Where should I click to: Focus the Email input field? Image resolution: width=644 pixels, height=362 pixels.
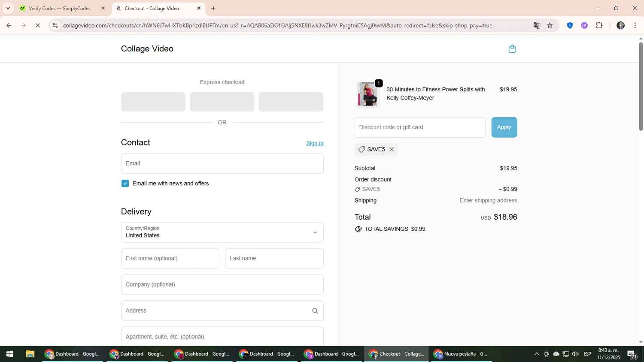coord(222,163)
